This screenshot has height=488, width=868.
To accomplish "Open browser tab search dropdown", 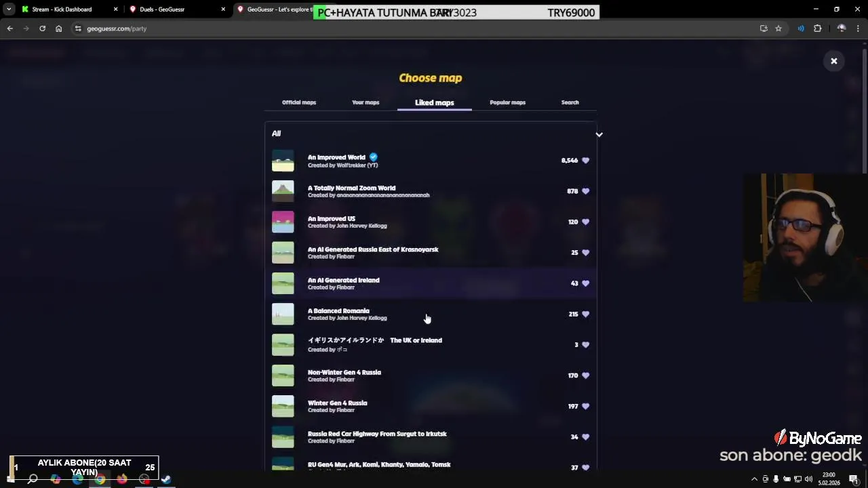I will (x=9, y=9).
